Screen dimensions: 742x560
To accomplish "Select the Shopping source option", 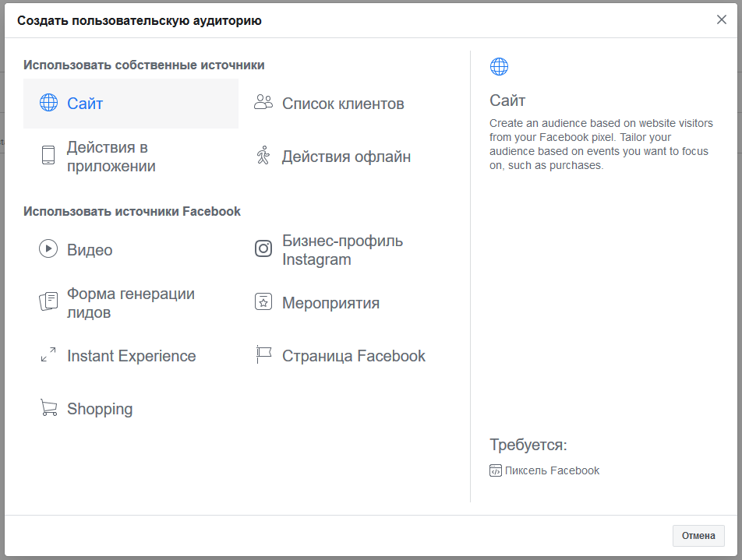I will click(100, 409).
